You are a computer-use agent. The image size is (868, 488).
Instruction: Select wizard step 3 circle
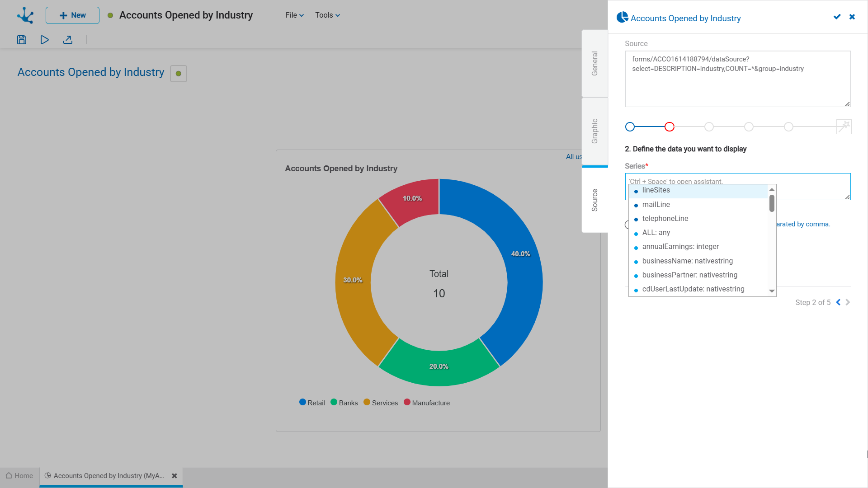coord(709,127)
